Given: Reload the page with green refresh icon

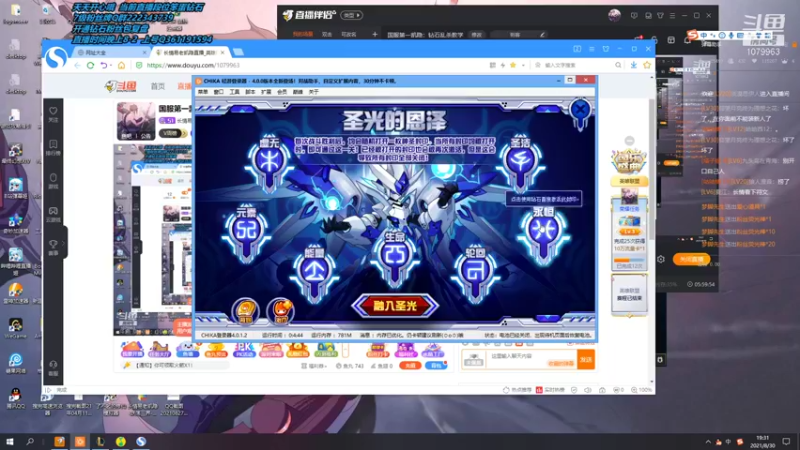Looking at the screenshot, I should coord(90,65).
